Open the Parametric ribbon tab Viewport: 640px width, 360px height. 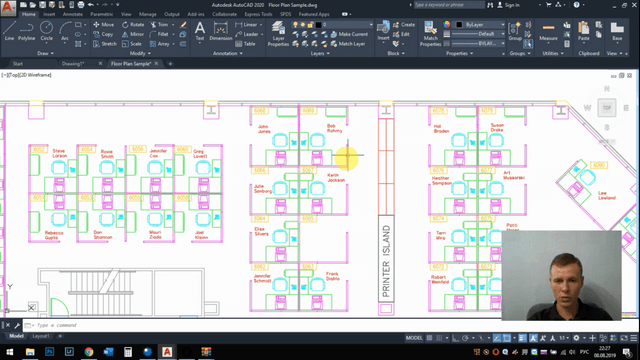click(x=102, y=14)
